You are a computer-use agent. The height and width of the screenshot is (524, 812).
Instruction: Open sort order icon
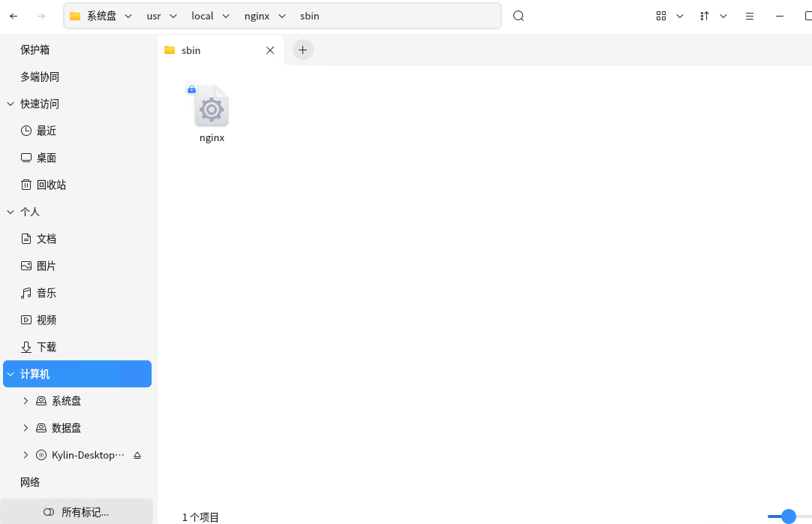(x=704, y=16)
